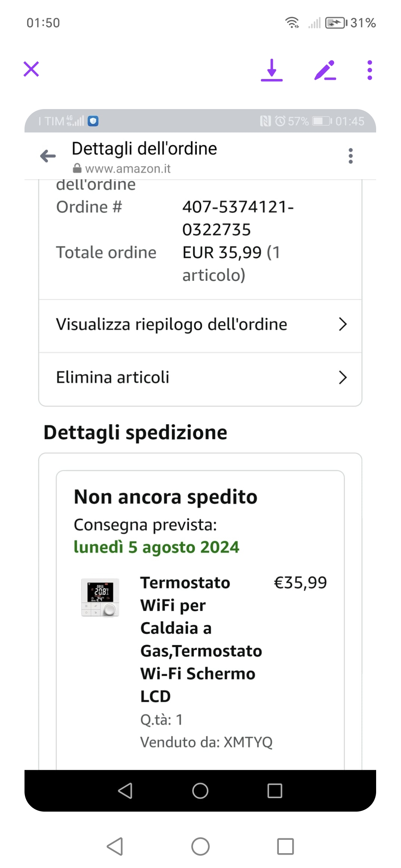Viewport: 401px width, 868px height.
Task: Tap the www.amazon.it address text
Action: click(128, 169)
